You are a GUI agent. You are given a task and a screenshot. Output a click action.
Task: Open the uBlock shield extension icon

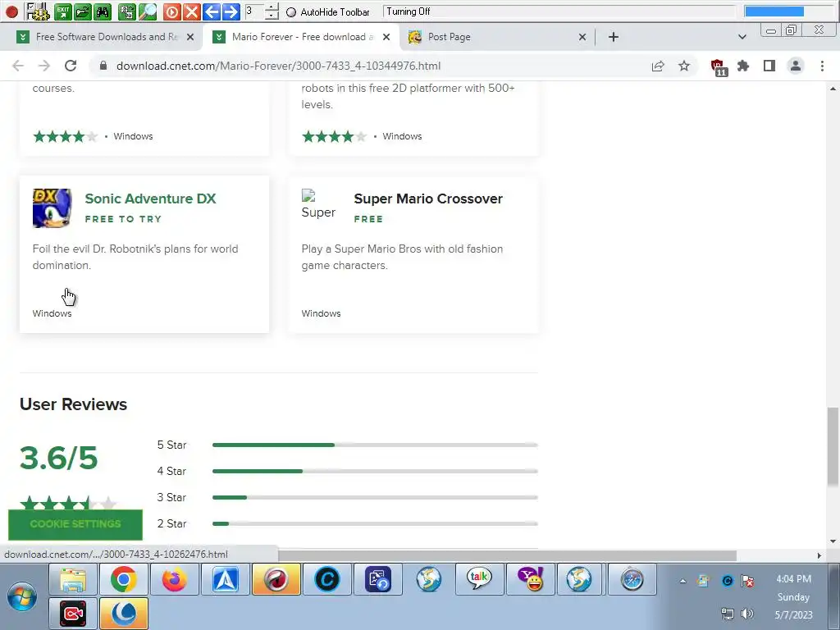[x=719, y=67]
